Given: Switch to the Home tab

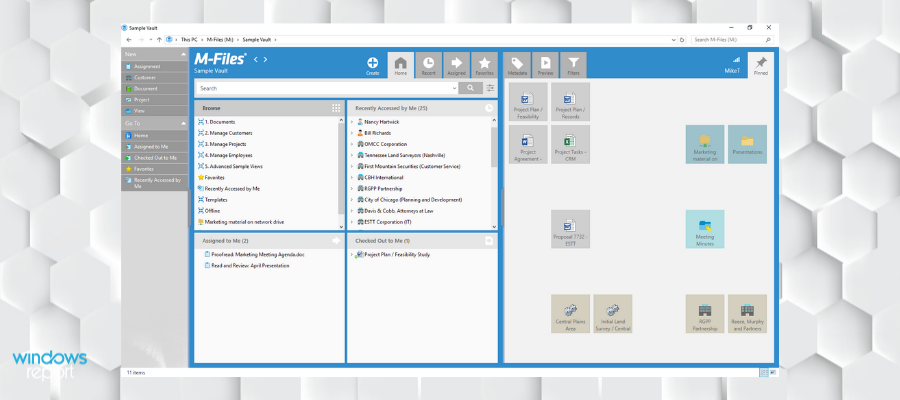Looking at the screenshot, I should (401, 65).
